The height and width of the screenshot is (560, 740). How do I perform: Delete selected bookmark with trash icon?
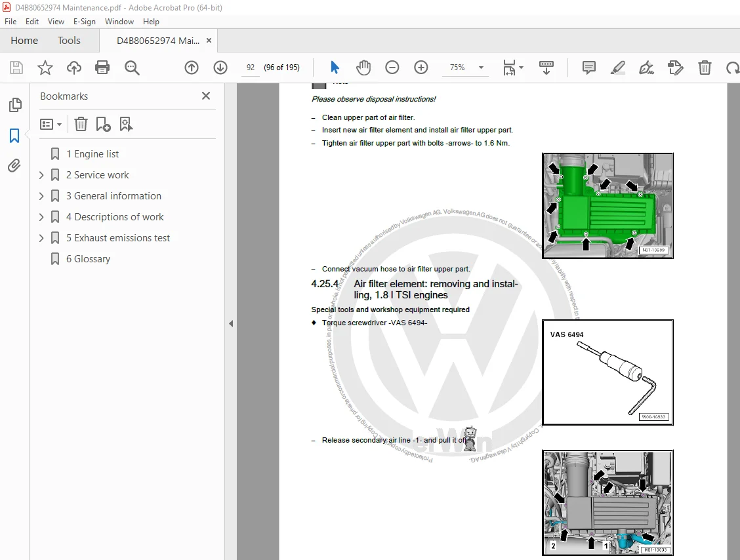(x=81, y=124)
